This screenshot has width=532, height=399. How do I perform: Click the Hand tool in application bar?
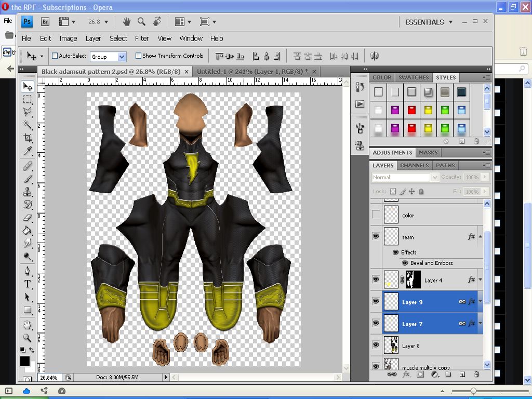pos(127,22)
